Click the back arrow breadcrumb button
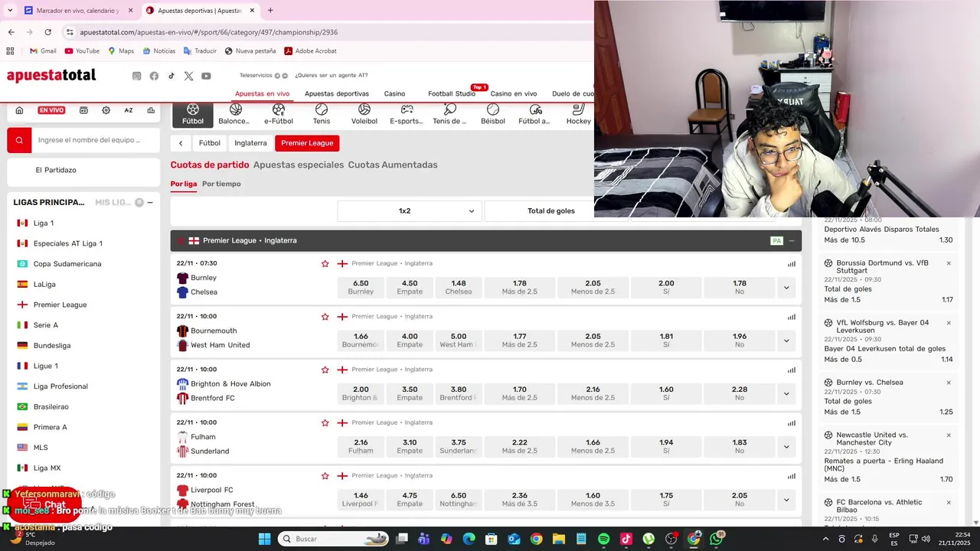This screenshot has height=551, width=980. 181,143
